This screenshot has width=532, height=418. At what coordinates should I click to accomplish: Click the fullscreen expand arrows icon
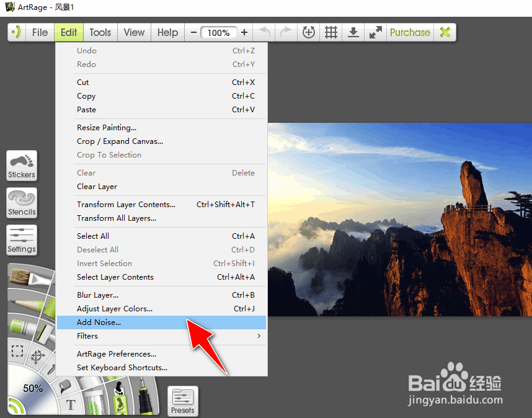[376, 32]
